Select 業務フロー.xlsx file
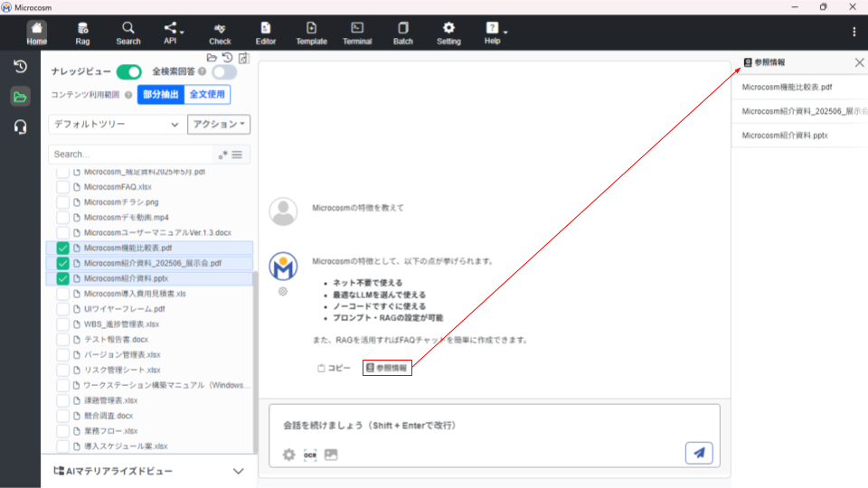 [x=110, y=430]
